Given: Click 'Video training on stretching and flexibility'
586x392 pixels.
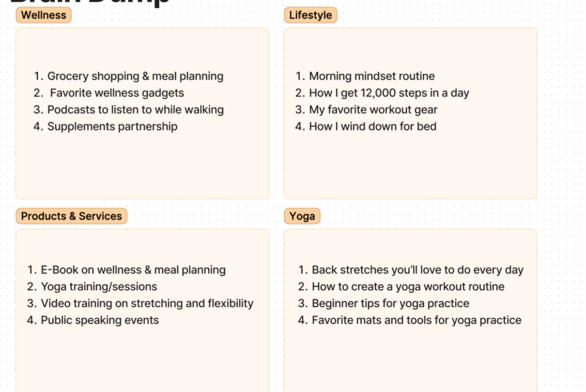Looking at the screenshot, I should (x=147, y=303).
